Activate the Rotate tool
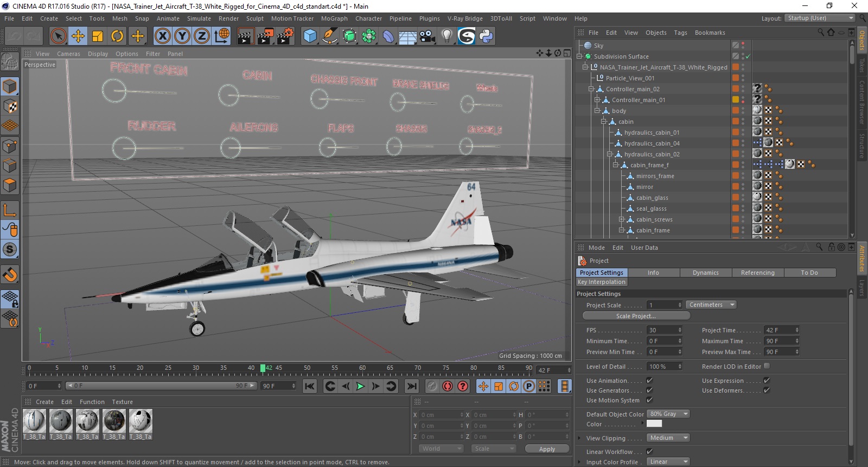Image resolution: width=868 pixels, height=467 pixels. (x=117, y=36)
